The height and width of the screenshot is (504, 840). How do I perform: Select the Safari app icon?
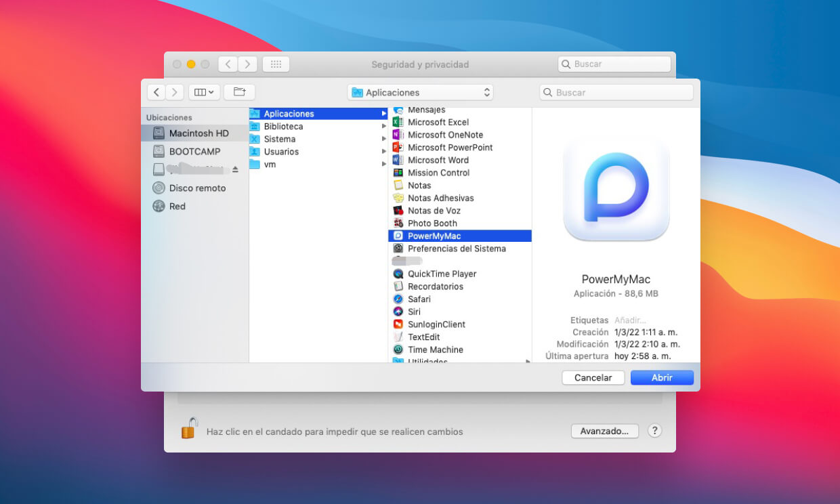[x=398, y=299]
